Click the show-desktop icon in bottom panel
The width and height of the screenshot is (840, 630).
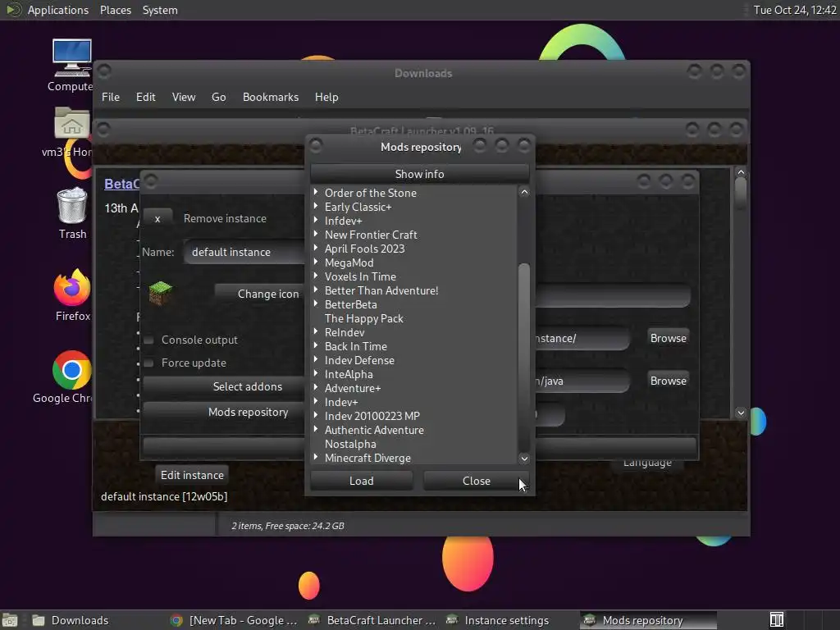10,620
